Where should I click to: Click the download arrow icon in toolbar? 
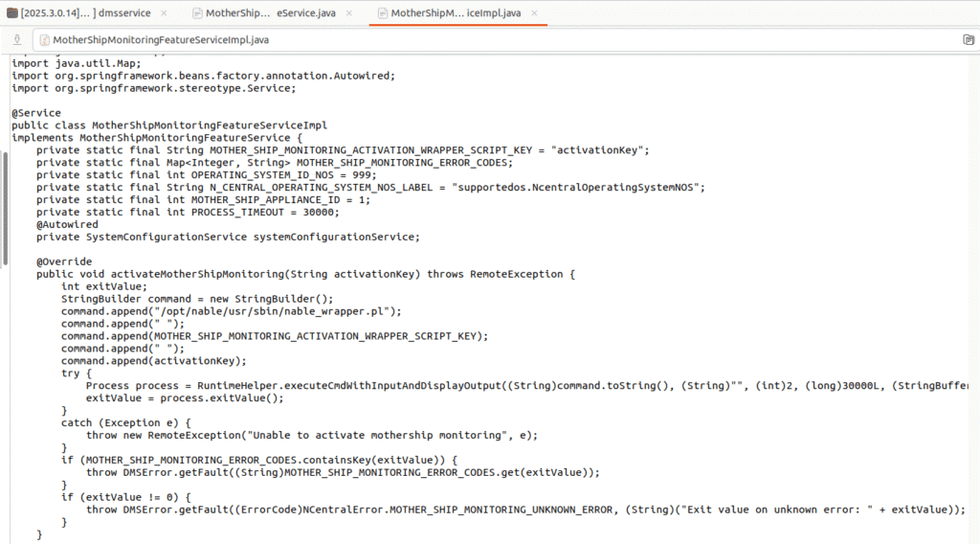[x=16, y=40]
